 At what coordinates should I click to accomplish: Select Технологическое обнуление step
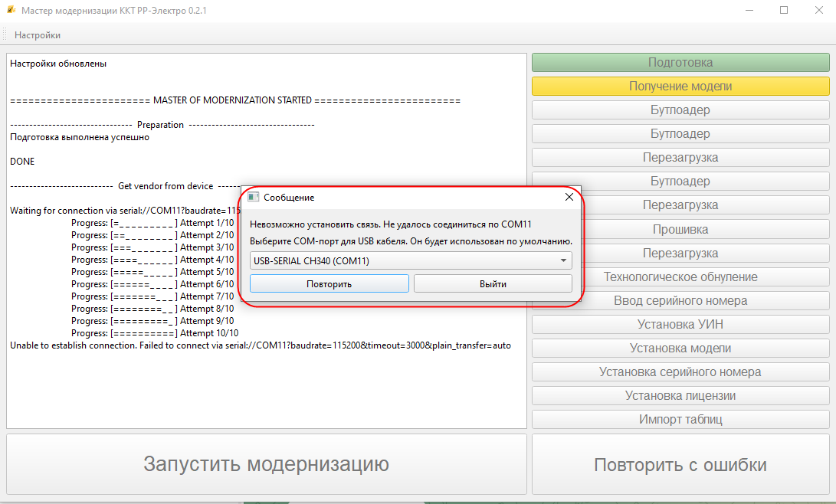[x=680, y=277]
